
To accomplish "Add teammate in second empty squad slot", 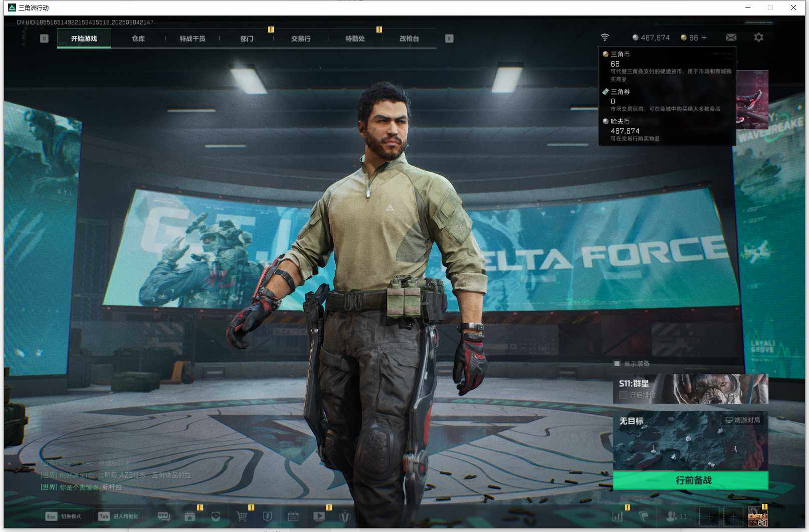I will 733,516.
